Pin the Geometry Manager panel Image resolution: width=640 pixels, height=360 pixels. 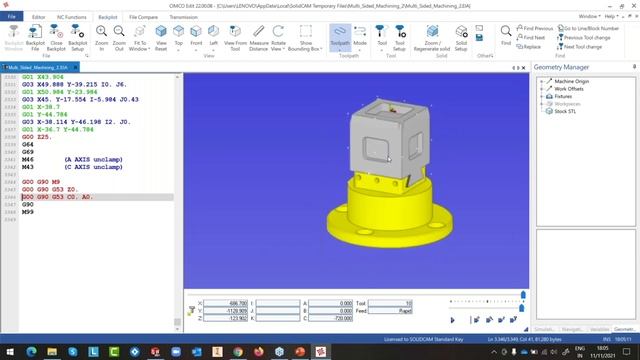click(x=634, y=67)
